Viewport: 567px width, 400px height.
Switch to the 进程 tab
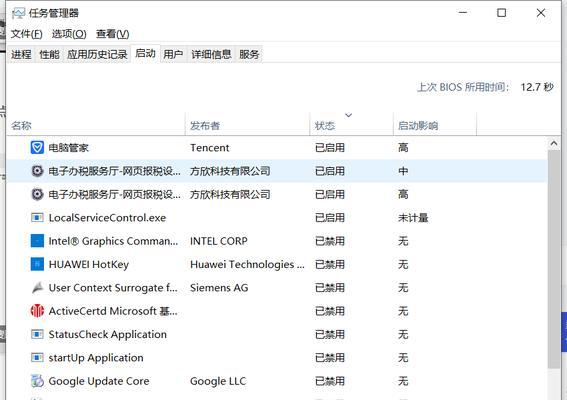21,54
